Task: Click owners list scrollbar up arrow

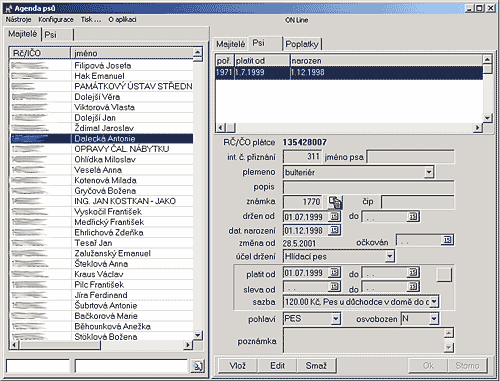Action: 198,52
